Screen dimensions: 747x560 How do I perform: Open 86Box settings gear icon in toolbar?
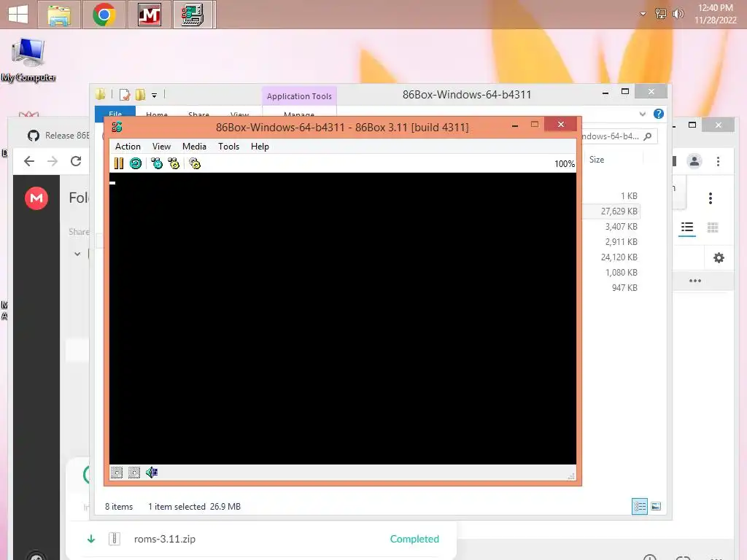click(x=195, y=164)
